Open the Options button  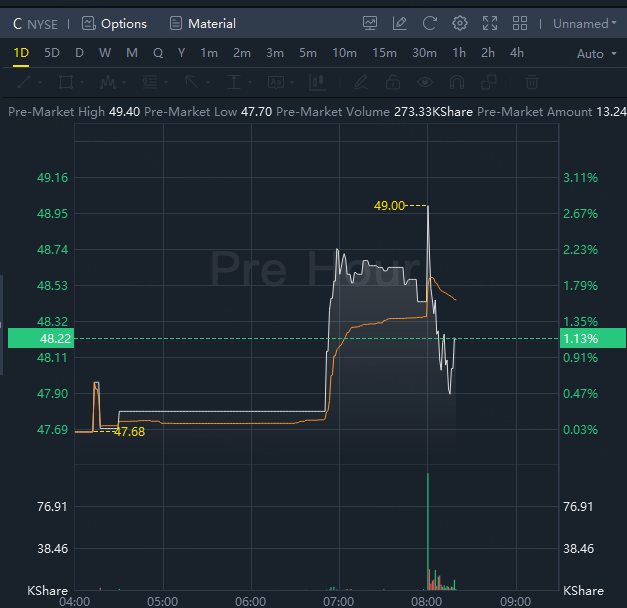(x=114, y=23)
